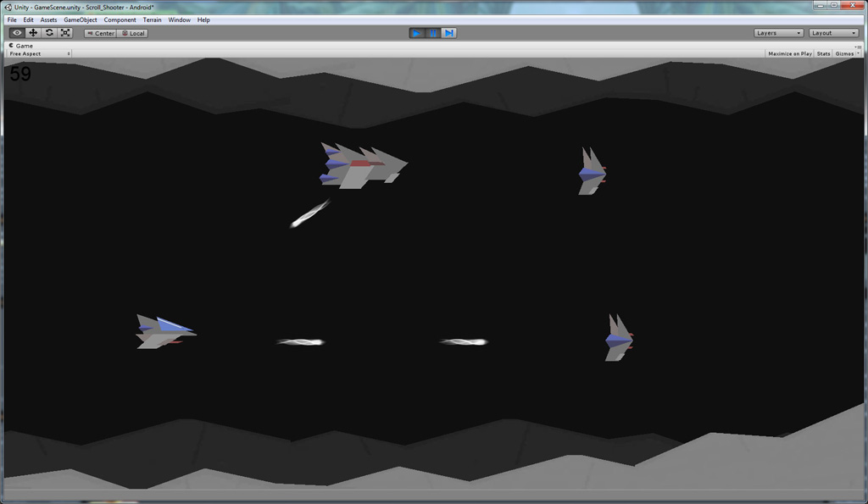The height and width of the screenshot is (504, 868).
Task: Select the Rotate tool
Action: coord(49,33)
